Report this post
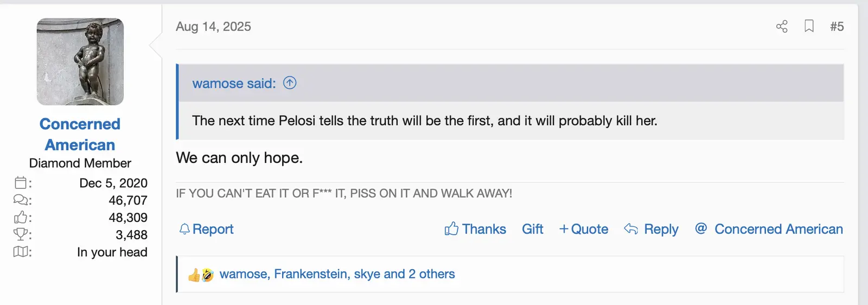Image resolution: width=868 pixels, height=305 pixels. click(x=207, y=229)
